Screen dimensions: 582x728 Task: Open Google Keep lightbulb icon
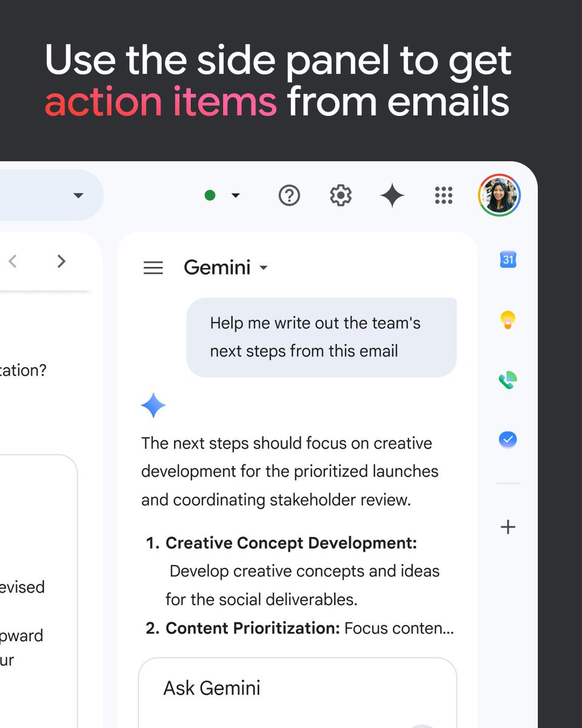coord(508,320)
